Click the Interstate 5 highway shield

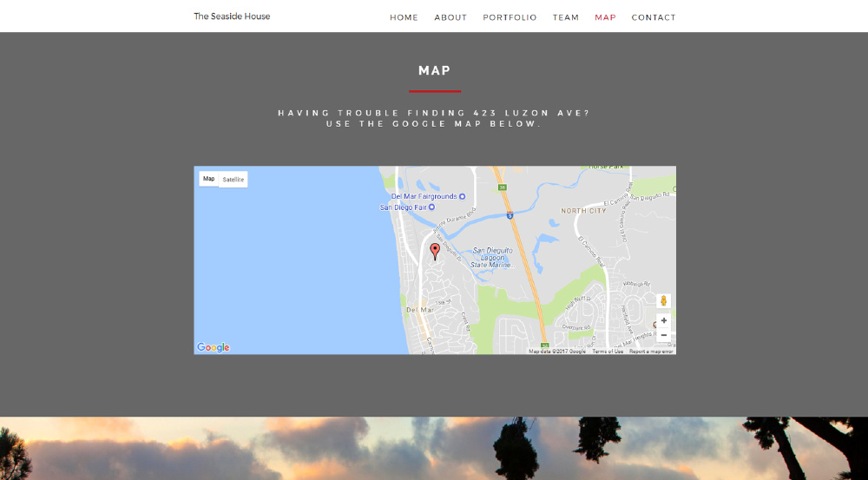pyautogui.click(x=510, y=214)
